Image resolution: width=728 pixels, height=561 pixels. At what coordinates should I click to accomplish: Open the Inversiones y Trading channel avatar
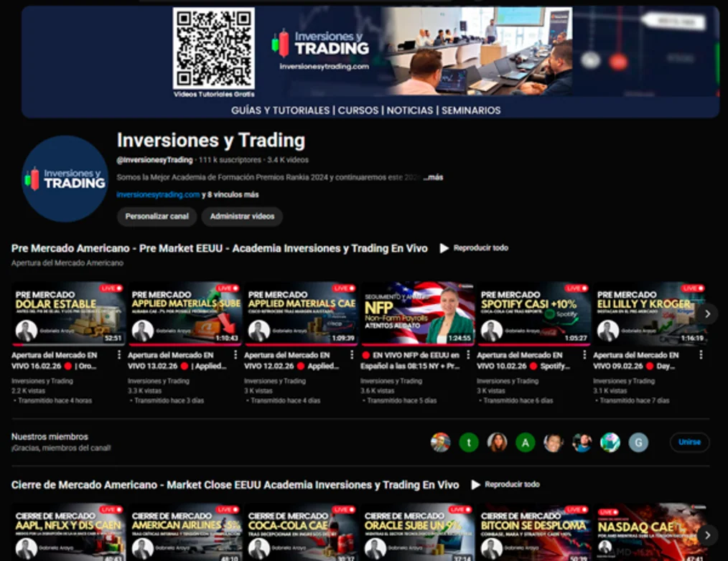point(65,179)
